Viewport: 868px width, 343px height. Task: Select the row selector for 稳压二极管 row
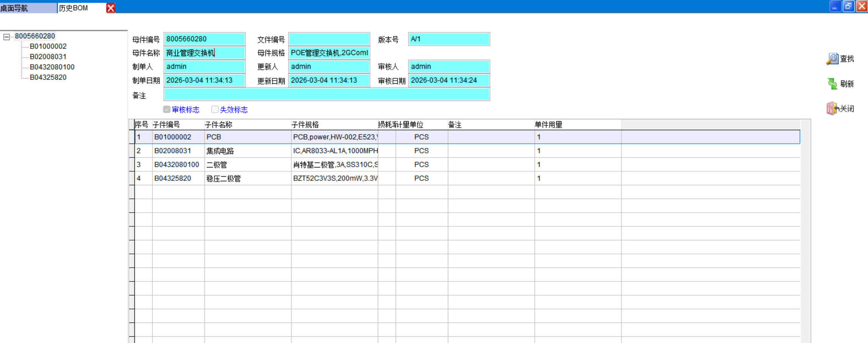[132, 179]
